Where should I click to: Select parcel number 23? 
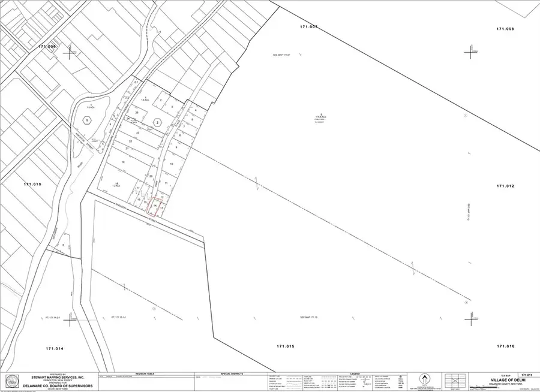tap(138, 132)
